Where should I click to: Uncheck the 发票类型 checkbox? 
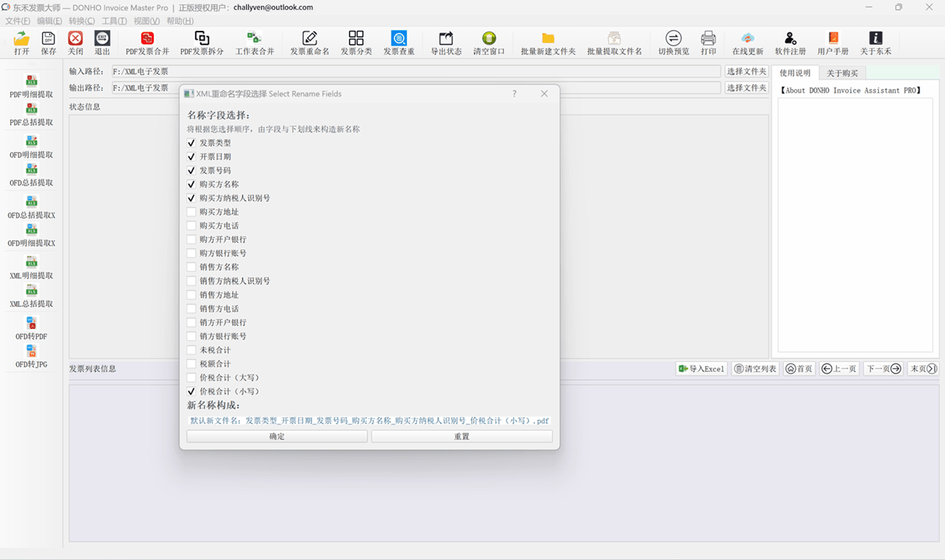click(x=191, y=143)
